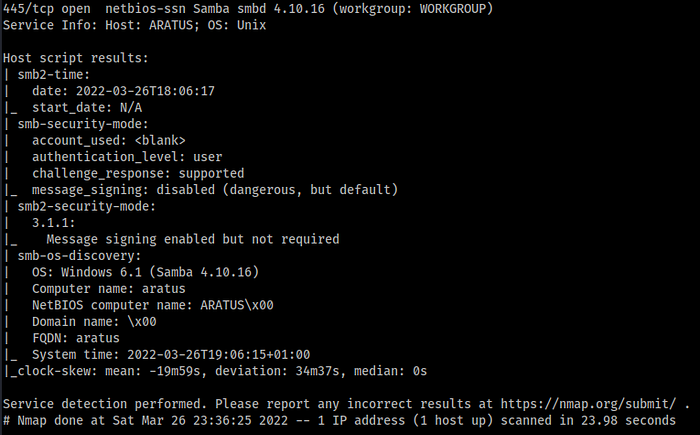Click the smb2-time script label
The height and width of the screenshot is (435, 700).
click(54, 75)
